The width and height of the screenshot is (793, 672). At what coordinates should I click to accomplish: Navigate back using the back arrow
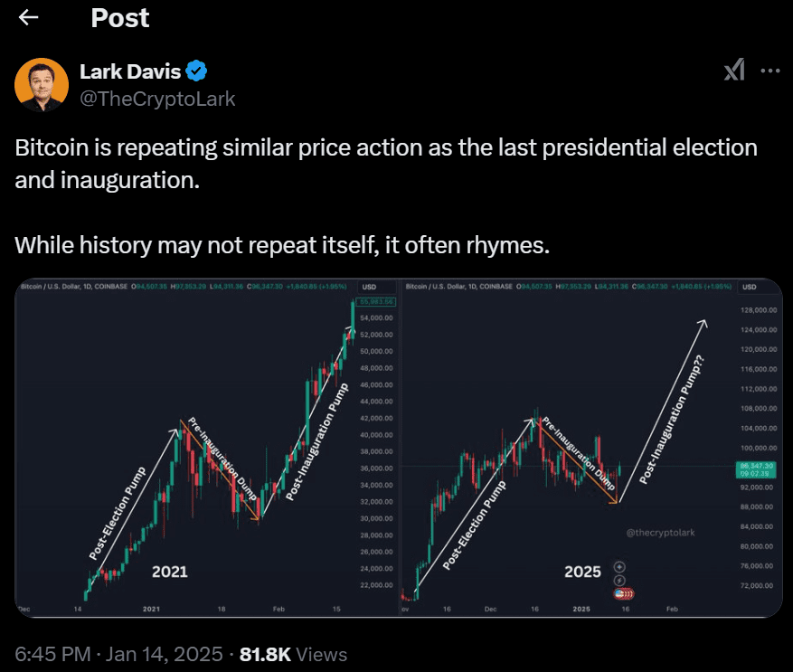pos(27,17)
